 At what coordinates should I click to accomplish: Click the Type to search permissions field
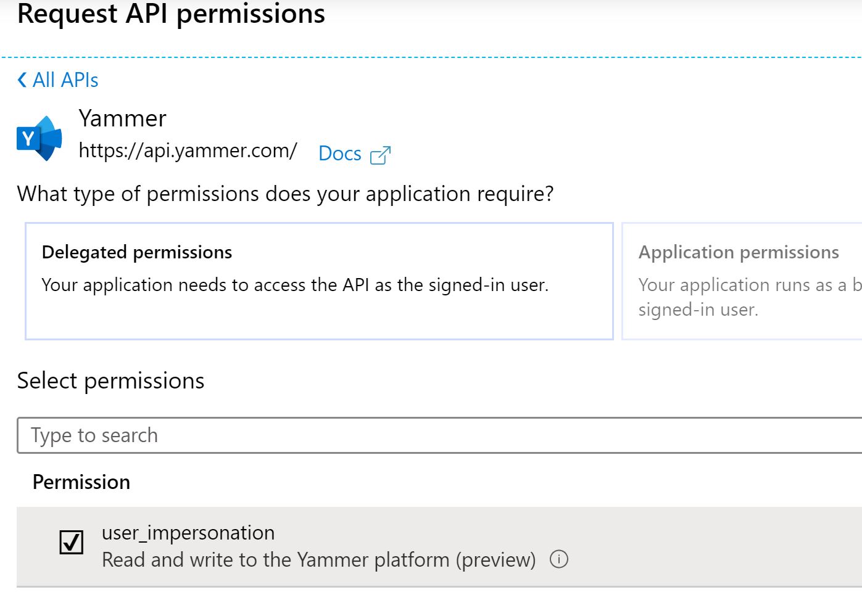click(x=247, y=435)
